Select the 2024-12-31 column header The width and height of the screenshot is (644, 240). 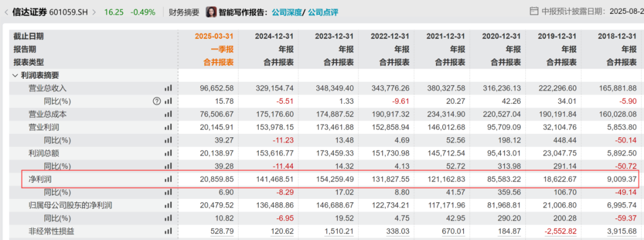pos(274,36)
